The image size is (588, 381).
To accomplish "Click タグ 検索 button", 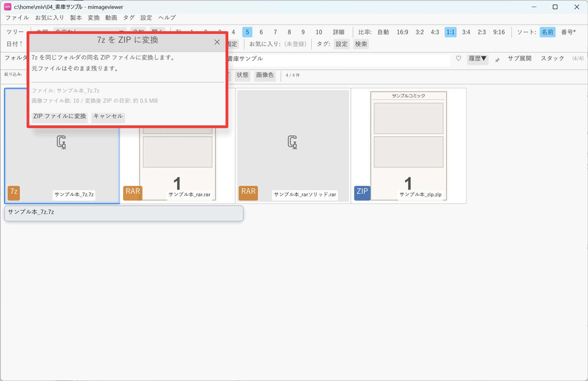I will (361, 44).
